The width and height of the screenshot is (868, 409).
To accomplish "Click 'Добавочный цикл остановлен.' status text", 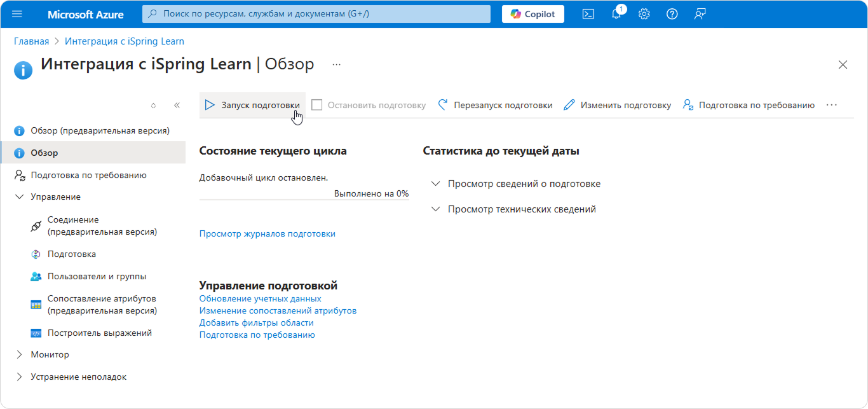I will point(264,178).
